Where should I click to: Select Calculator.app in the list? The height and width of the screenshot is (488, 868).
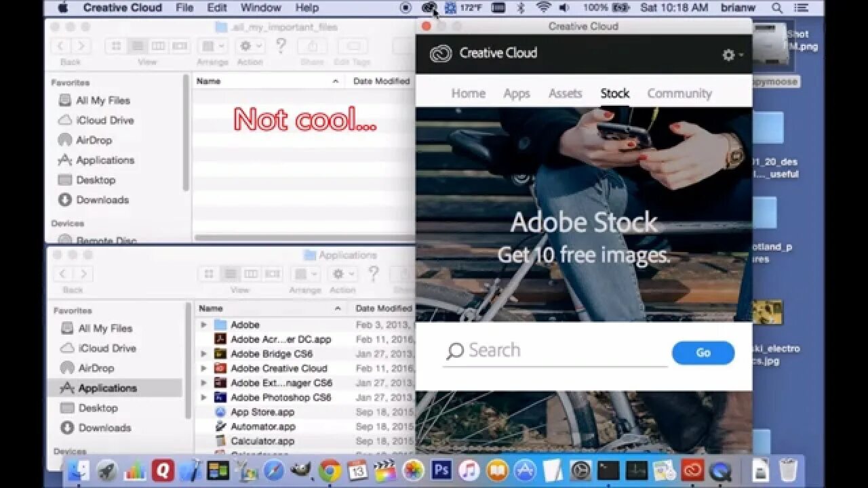[305, 441]
